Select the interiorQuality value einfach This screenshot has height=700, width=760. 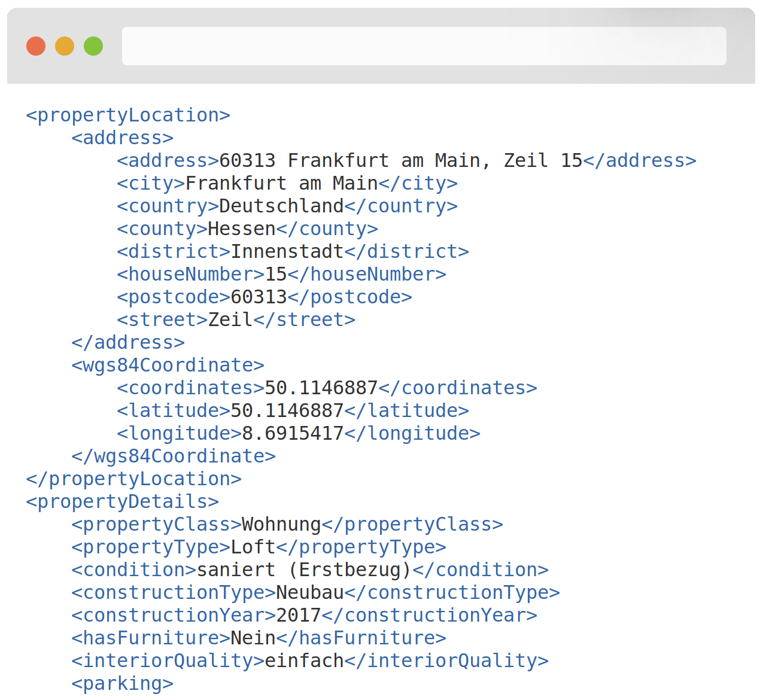[304, 661]
